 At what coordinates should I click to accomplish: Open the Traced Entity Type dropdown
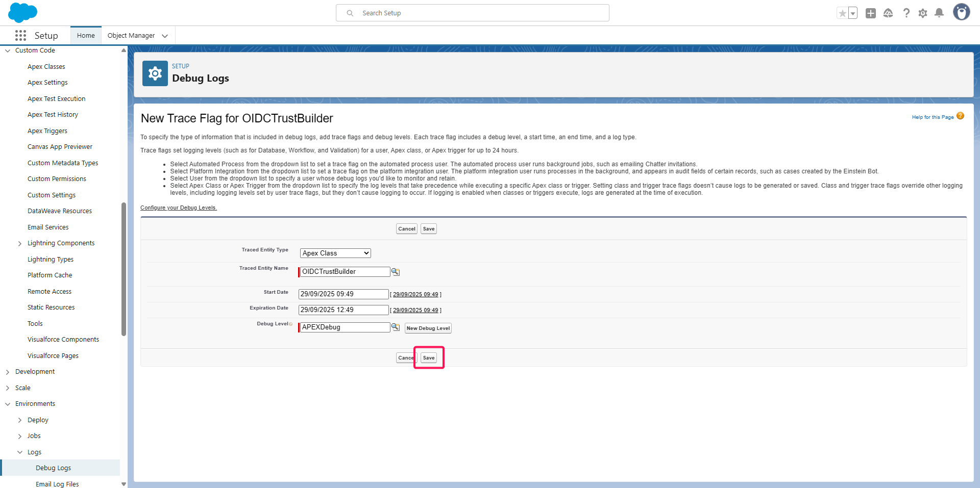click(x=335, y=253)
